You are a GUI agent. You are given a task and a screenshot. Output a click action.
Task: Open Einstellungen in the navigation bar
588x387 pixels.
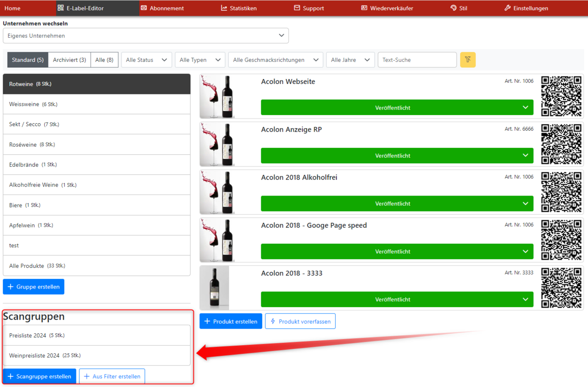(x=527, y=8)
